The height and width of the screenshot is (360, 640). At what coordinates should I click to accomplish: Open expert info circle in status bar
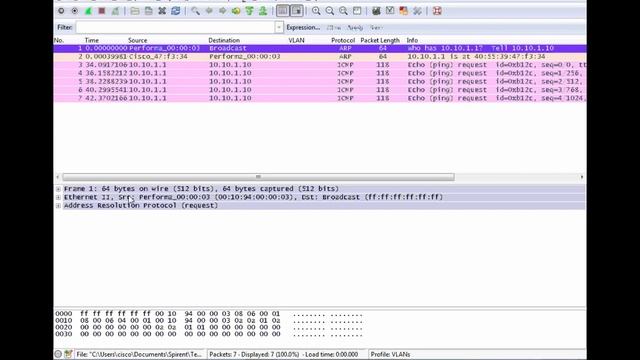[58, 354]
